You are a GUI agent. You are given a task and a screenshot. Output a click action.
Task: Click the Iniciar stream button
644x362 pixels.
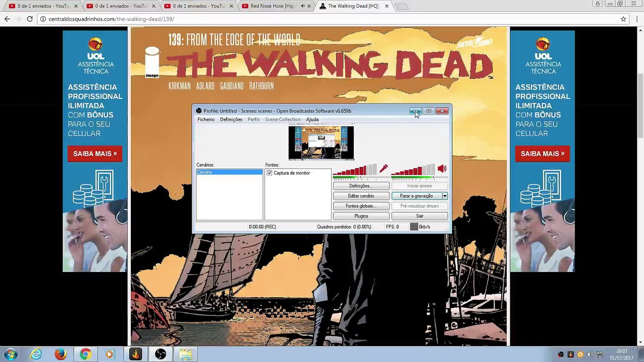tap(420, 186)
